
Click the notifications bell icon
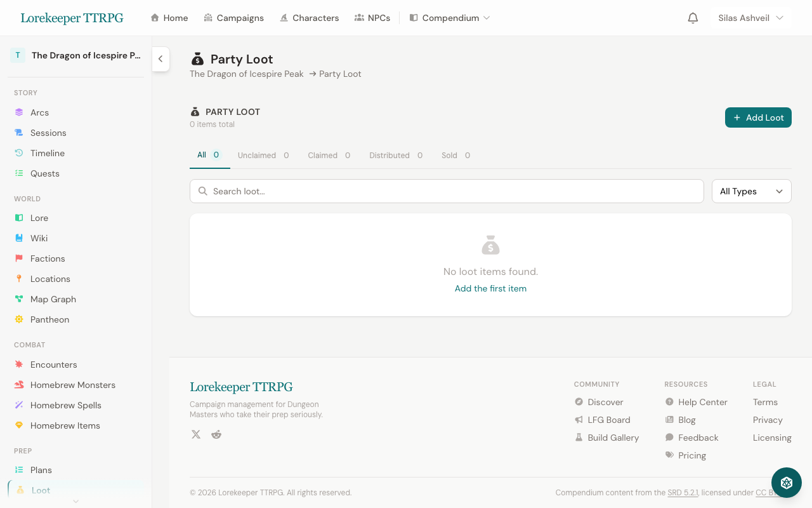click(693, 18)
